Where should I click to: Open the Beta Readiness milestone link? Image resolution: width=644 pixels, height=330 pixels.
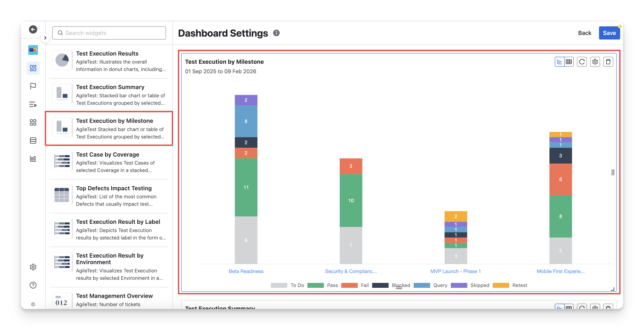tap(246, 271)
